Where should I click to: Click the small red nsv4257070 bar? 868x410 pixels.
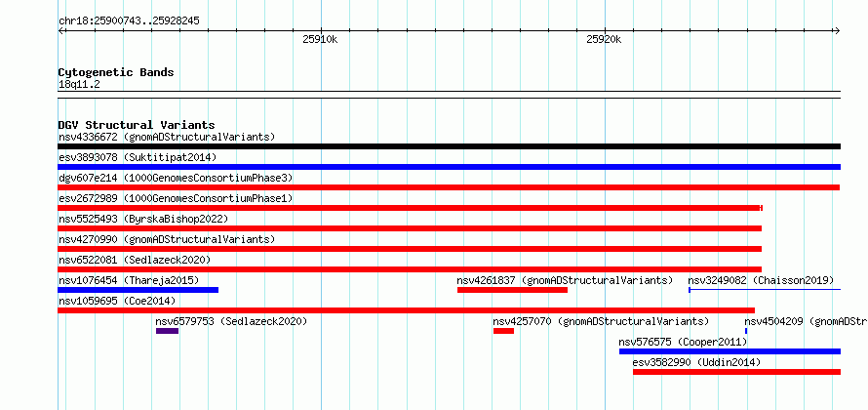504,331
